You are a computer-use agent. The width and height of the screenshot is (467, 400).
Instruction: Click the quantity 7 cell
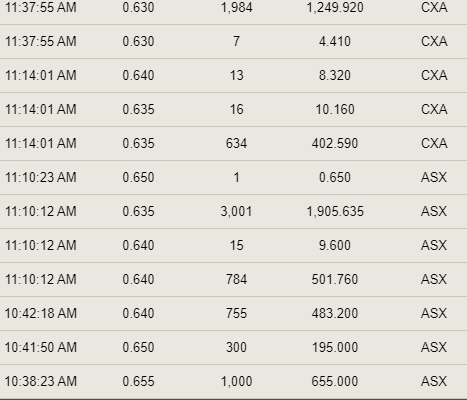click(x=236, y=42)
